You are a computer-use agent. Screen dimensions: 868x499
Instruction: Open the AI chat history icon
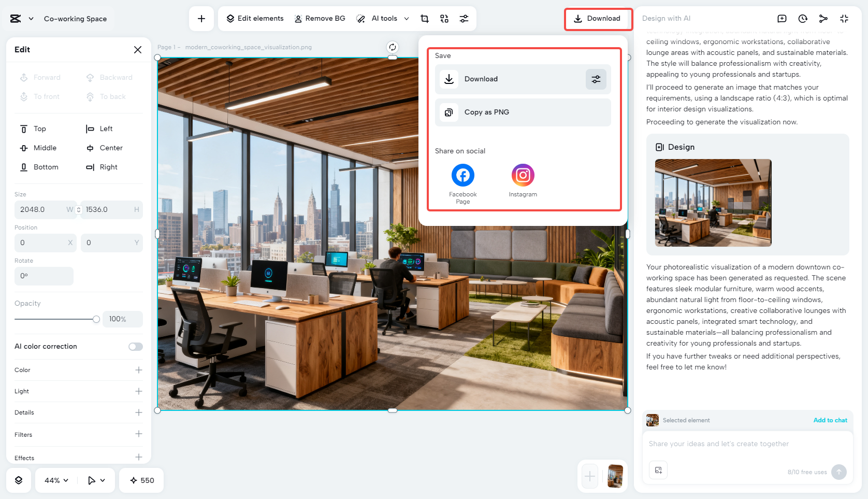(803, 19)
